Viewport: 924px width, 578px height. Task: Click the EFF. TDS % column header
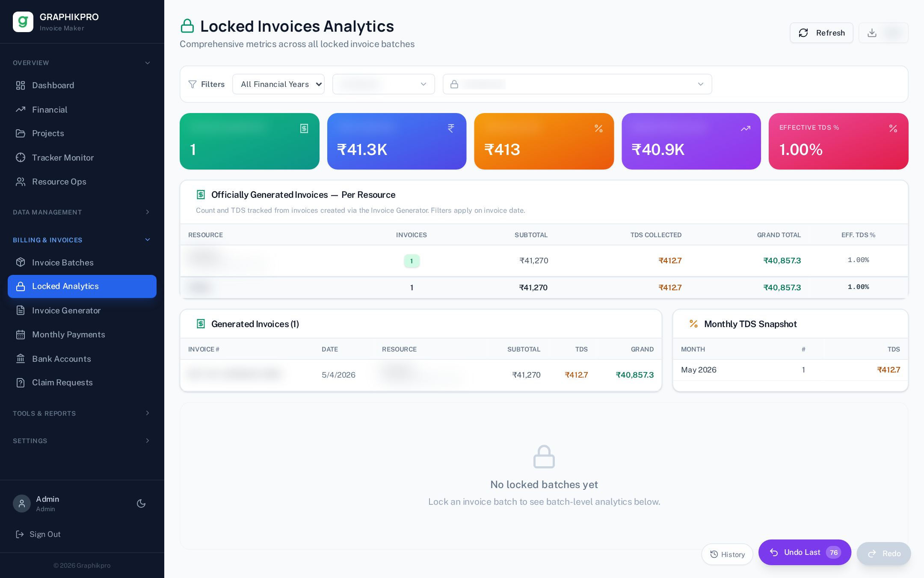coord(858,235)
